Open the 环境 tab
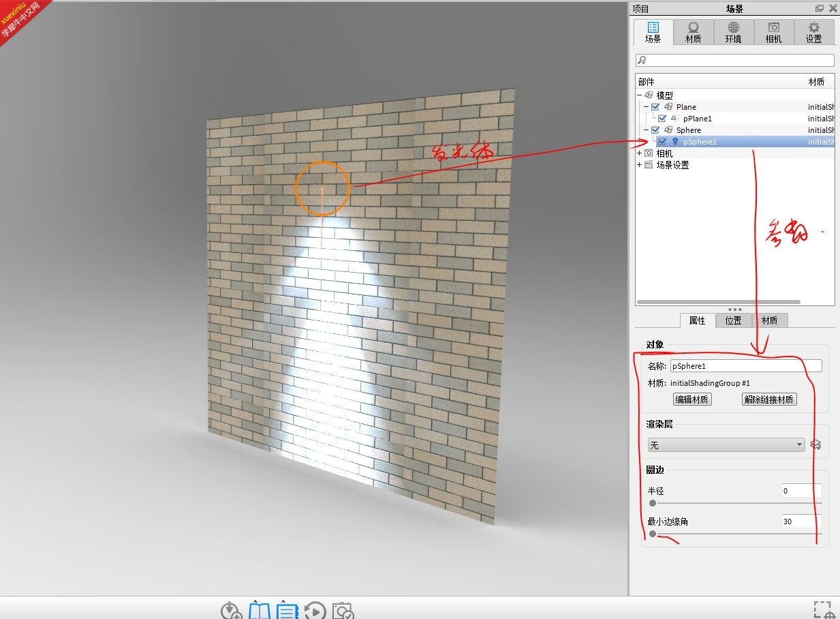The height and width of the screenshot is (619, 840). 733,32
